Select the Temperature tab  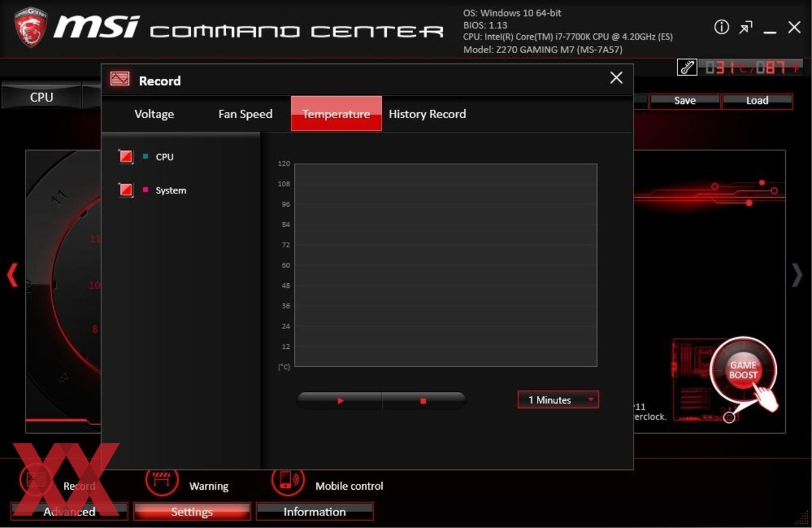(336, 113)
